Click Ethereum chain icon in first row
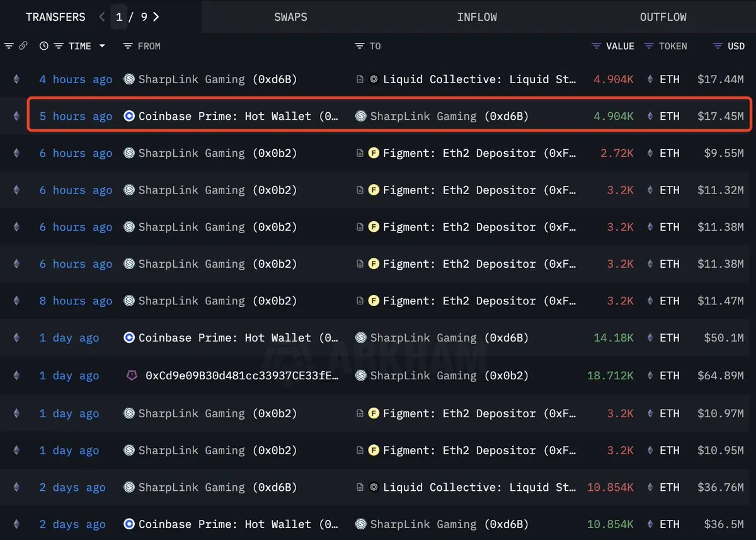 pos(16,79)
